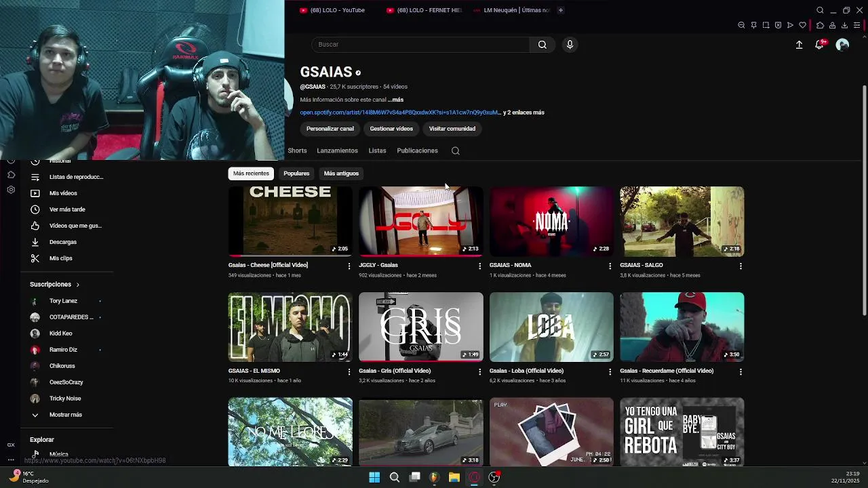Select the Más antiguos sort chip
The image size is (868, 488).
341,174
